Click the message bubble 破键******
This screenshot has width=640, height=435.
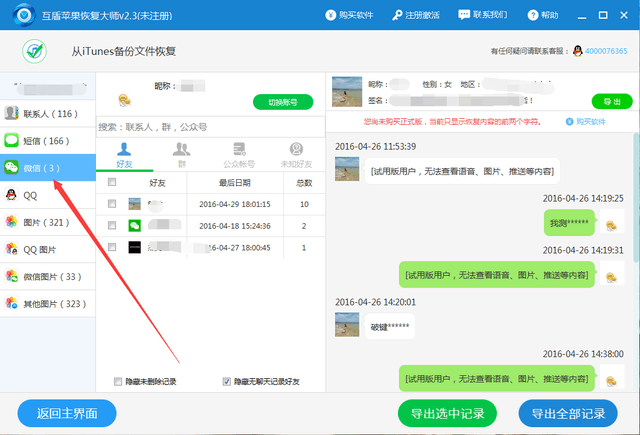pyautogui.click(x=390, y=326)
